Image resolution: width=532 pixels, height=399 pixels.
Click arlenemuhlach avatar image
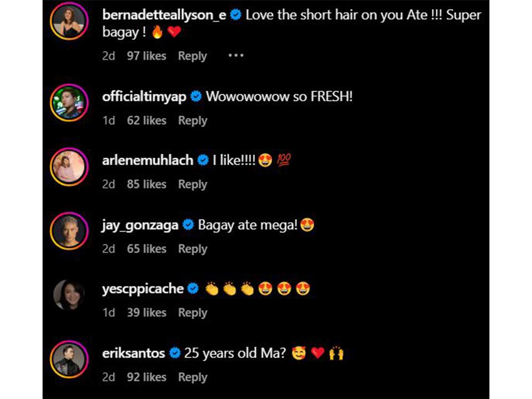click(x=69, y=165)
